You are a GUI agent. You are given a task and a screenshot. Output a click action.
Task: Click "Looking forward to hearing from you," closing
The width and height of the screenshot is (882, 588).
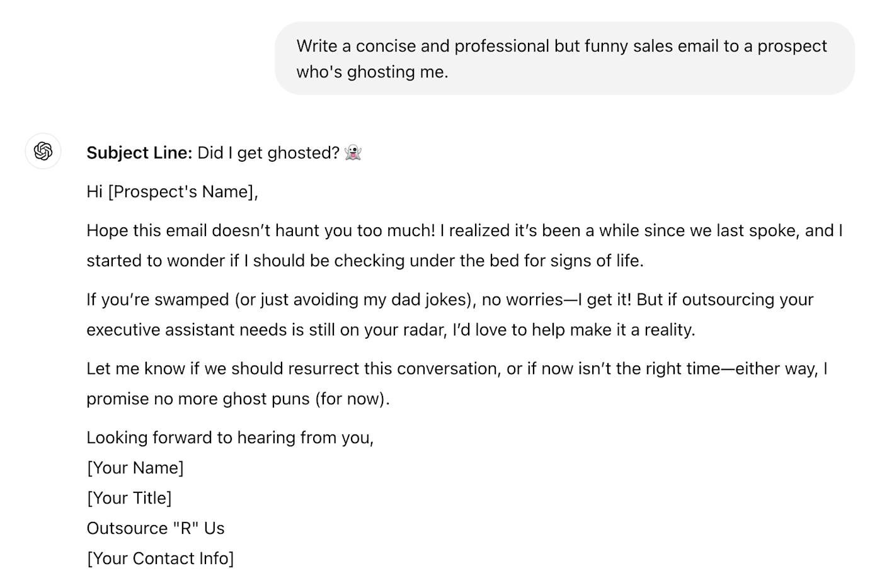point(230,438)
